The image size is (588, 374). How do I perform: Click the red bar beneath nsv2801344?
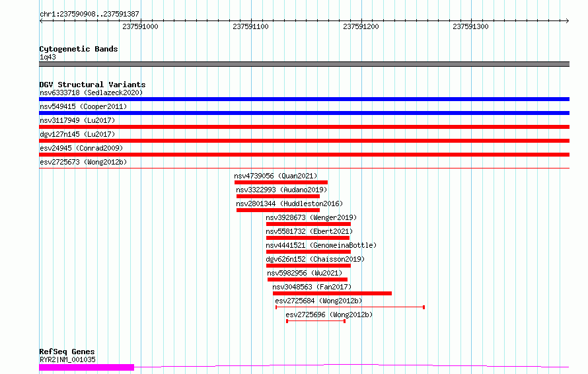pyautogui.click(x=278, y=210)
